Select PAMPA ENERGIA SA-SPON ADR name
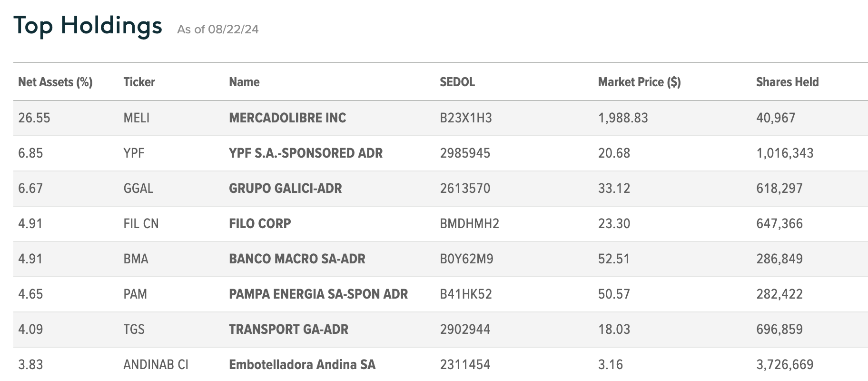 (318, 294)
